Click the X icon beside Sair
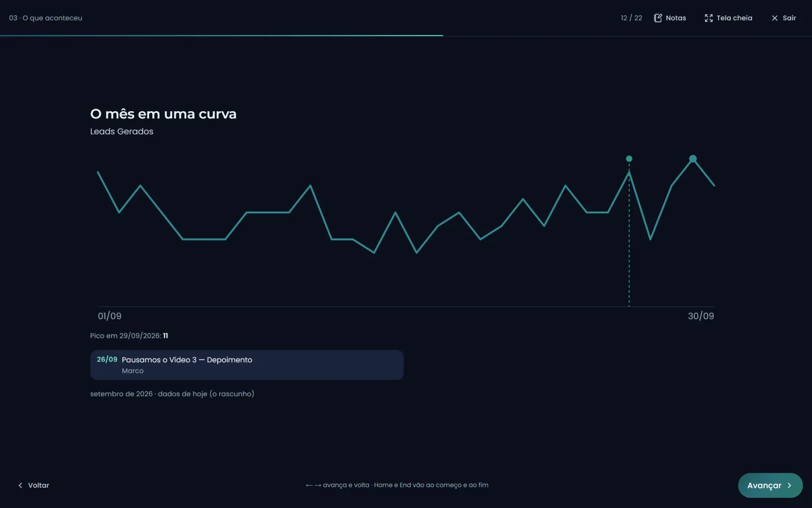 (x=774, y=18)
